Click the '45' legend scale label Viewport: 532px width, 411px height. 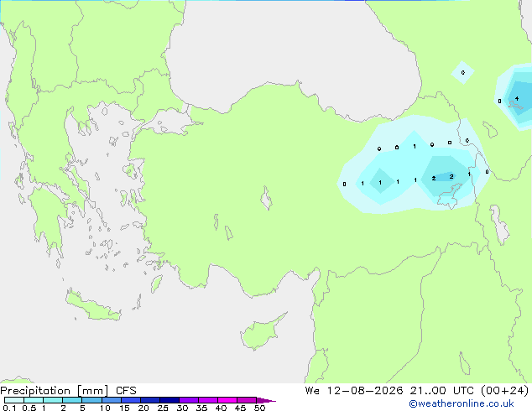pyautogui.click(x=240, y=408)
